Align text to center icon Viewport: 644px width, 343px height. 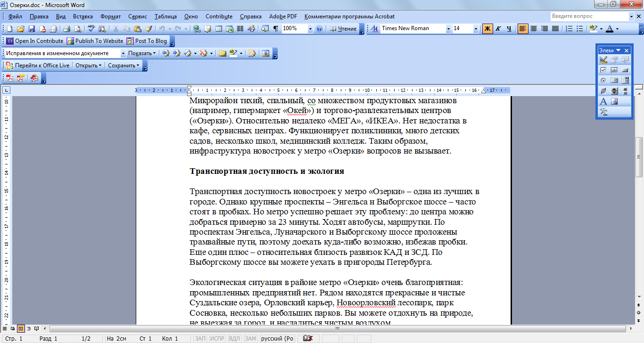(x=534, y=29)
